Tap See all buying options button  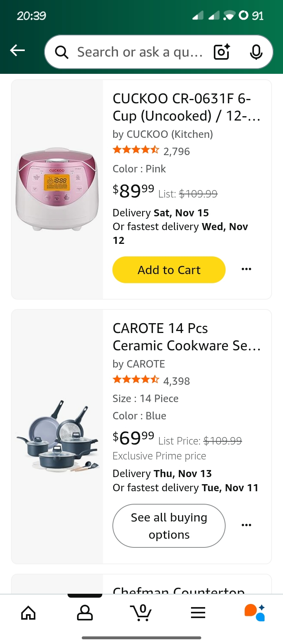point(169,526)
